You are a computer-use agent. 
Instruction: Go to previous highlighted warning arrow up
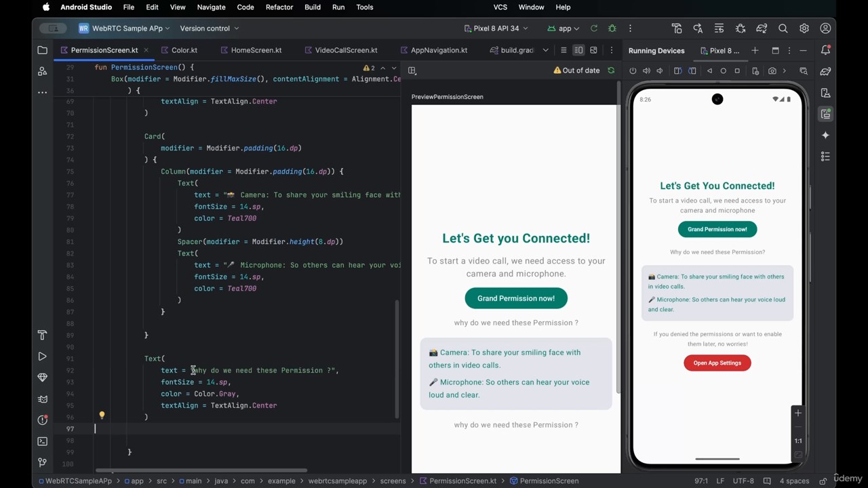pyautogui.click(x=382, y=68)
